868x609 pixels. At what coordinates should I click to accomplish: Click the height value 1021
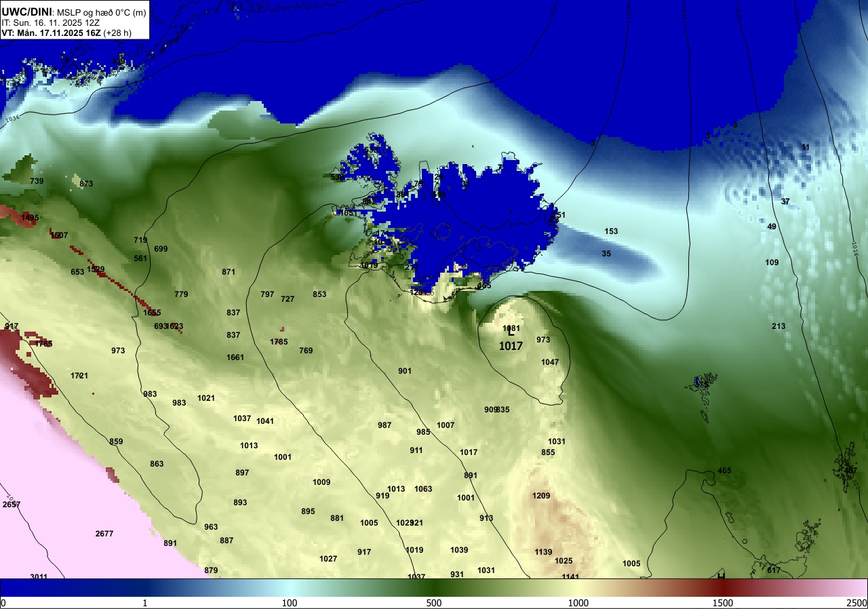[206, 398]
